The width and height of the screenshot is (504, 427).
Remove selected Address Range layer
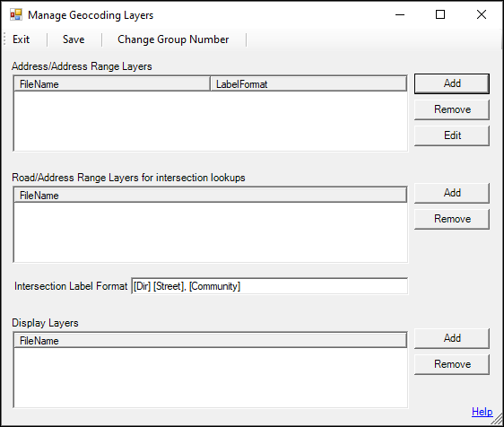452,109
